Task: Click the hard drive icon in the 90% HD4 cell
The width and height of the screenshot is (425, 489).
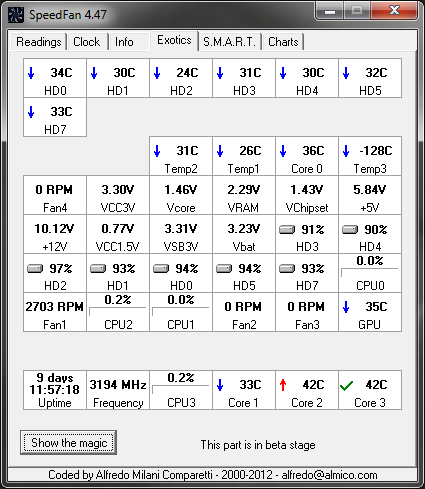Action: point(350,229)
